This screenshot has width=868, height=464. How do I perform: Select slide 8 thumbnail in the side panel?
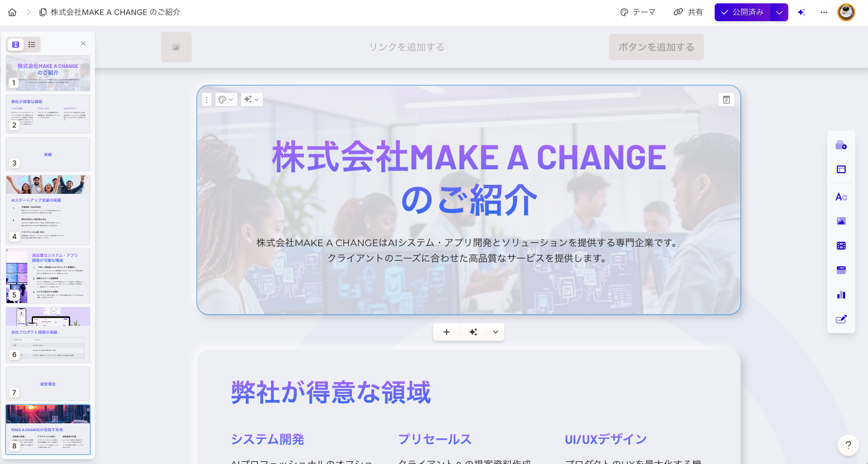[x=47, y=429]
